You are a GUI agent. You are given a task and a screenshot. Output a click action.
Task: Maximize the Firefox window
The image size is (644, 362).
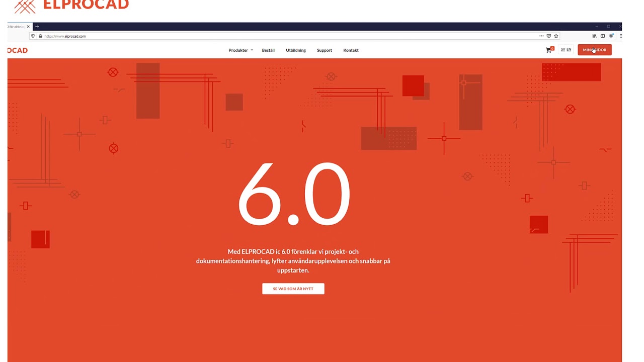click(x=608, y=26)
